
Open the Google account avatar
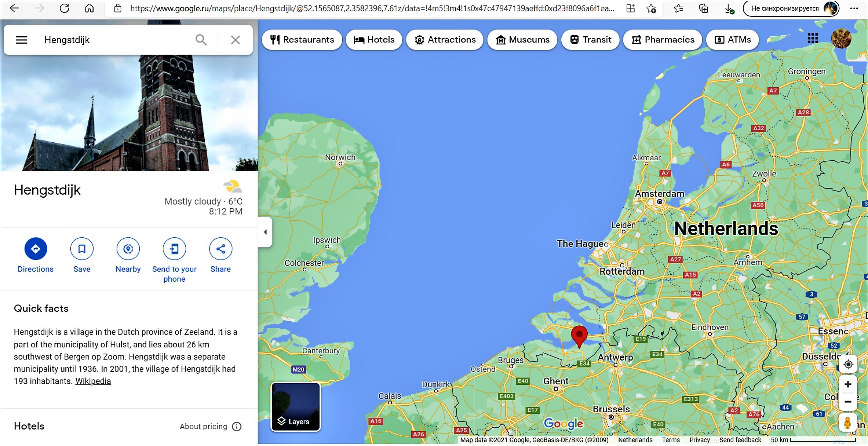(x=841, y=38)
